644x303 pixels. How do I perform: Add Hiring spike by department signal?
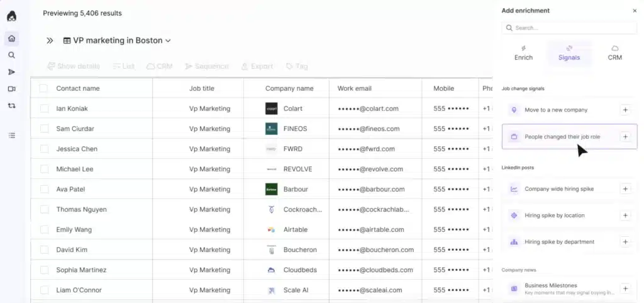pyautogui.click(x=625, y=242)
